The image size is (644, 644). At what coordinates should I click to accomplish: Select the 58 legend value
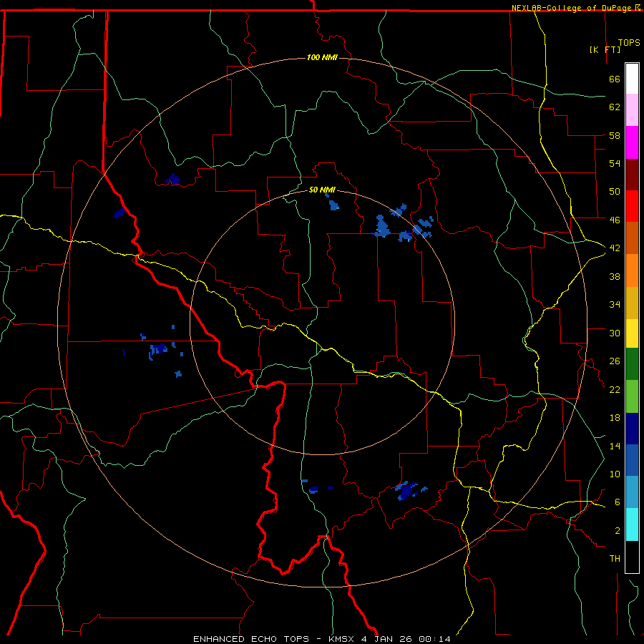coord(615,135)
